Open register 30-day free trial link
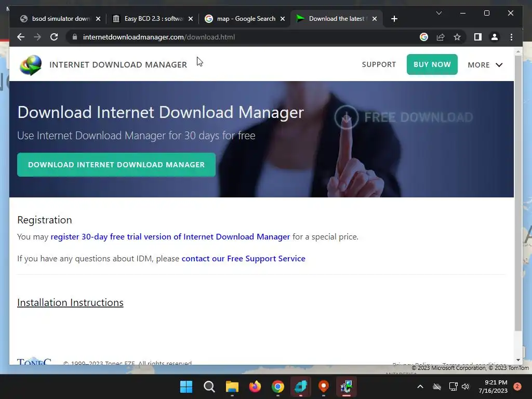532x399 pixels. tap(170, 236)
